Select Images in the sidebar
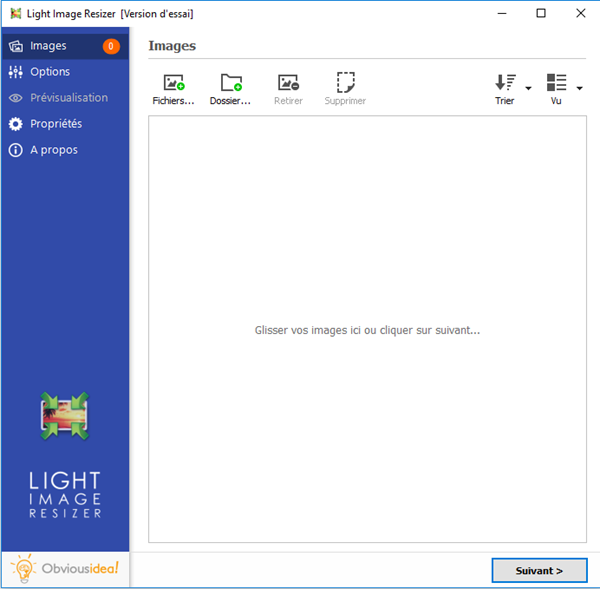 [x=65, y=46]
